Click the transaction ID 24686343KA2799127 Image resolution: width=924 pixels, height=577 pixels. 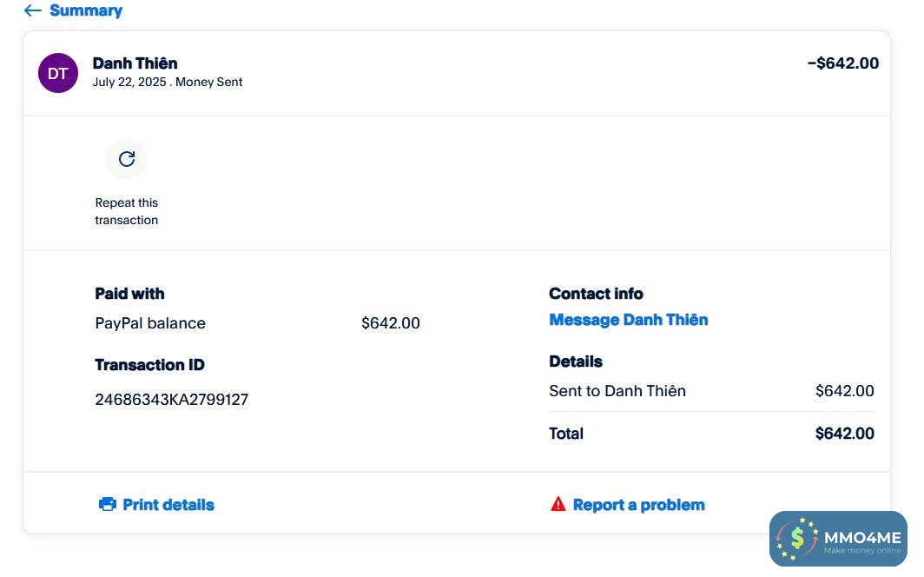click(171, 400)
